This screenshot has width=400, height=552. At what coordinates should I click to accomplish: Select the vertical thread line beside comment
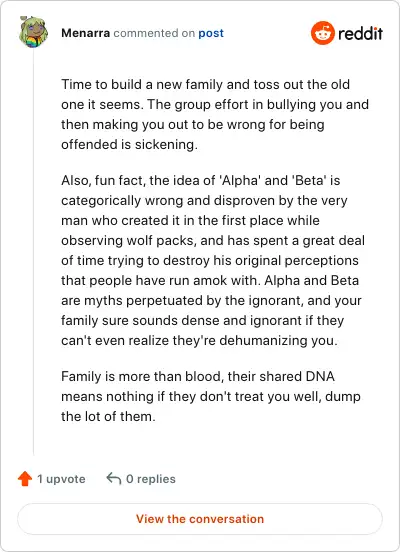(33, 252)
